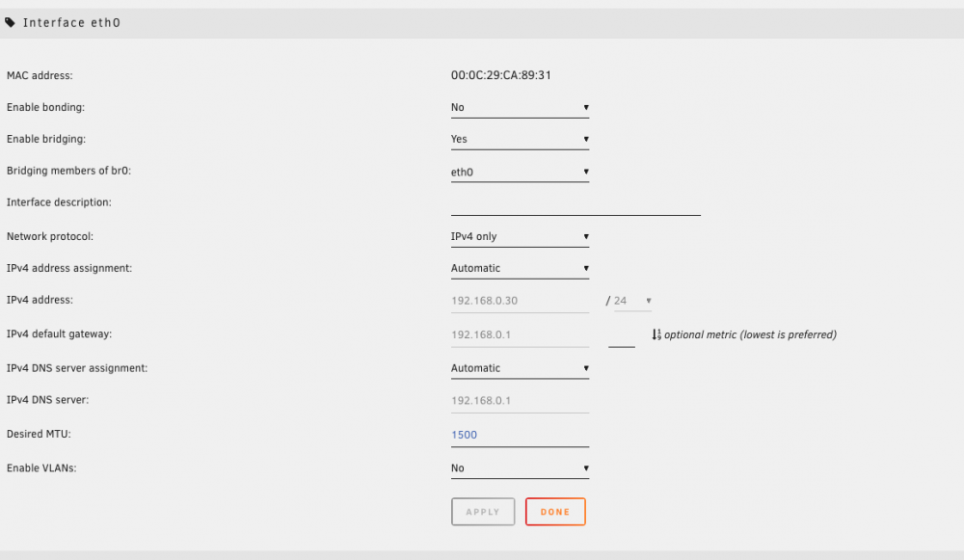Viewport: 964px width, 560px height.
Task: Click the IPv4 address field 192.168.0.30
Action: coord(520,302)
